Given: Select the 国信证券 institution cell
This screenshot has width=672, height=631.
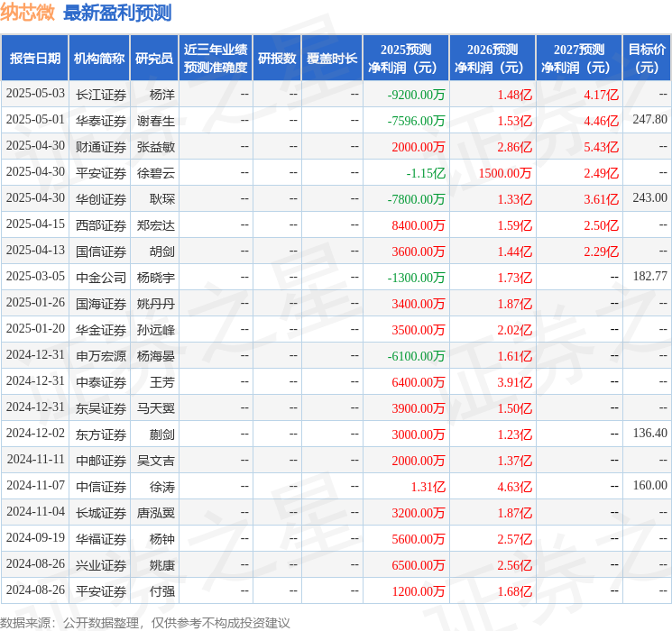Looking at the screenshot, I should (x=101, y=251).
